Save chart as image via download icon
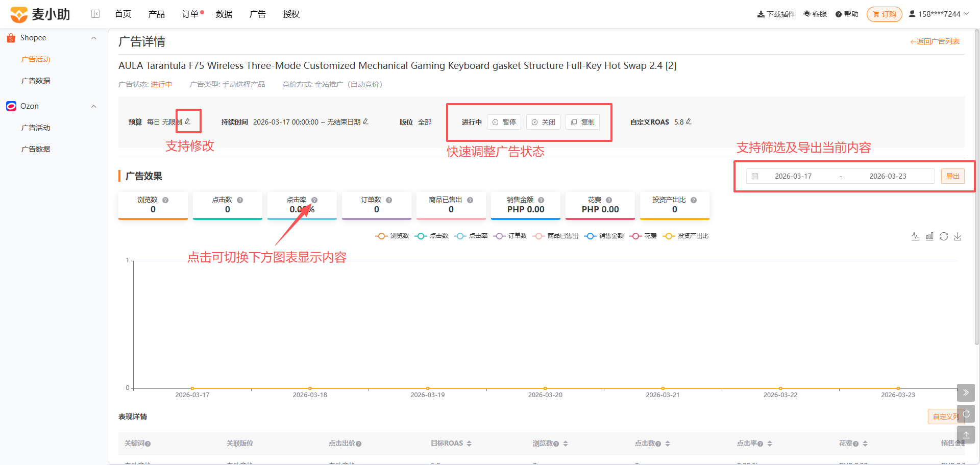The height and width of the screenshot is (465, 980). click(x=958, y=236)
